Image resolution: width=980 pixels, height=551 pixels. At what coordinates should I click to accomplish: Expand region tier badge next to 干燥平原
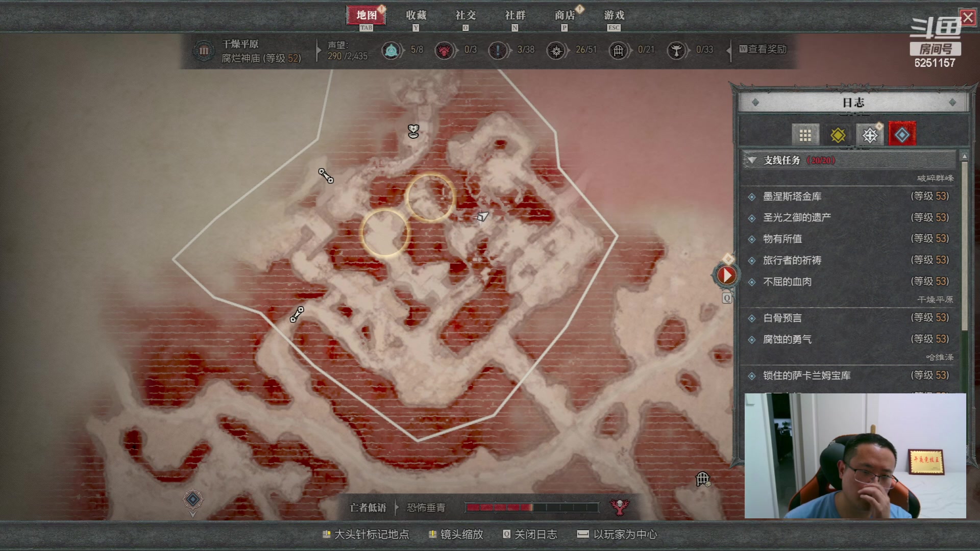(x=204, y=51)
